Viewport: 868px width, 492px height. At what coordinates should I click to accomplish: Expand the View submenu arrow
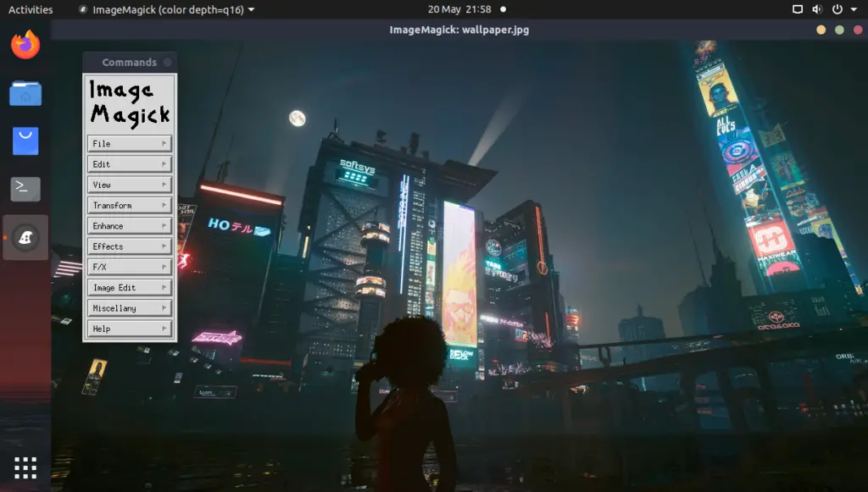pos(164,185)
